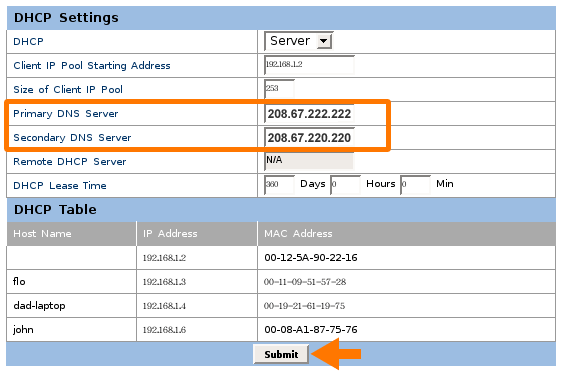Click the DHCP Table heading

(x=55, y=210)
